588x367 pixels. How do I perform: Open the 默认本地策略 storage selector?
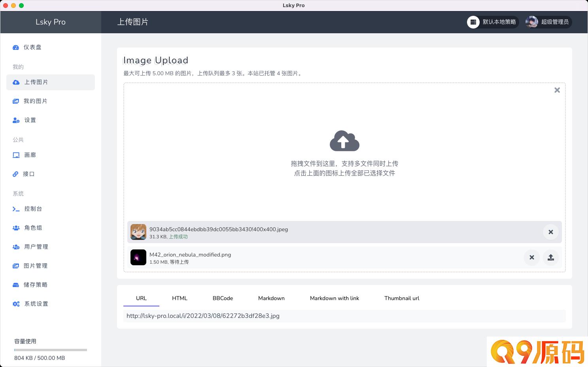click(493, 22)
